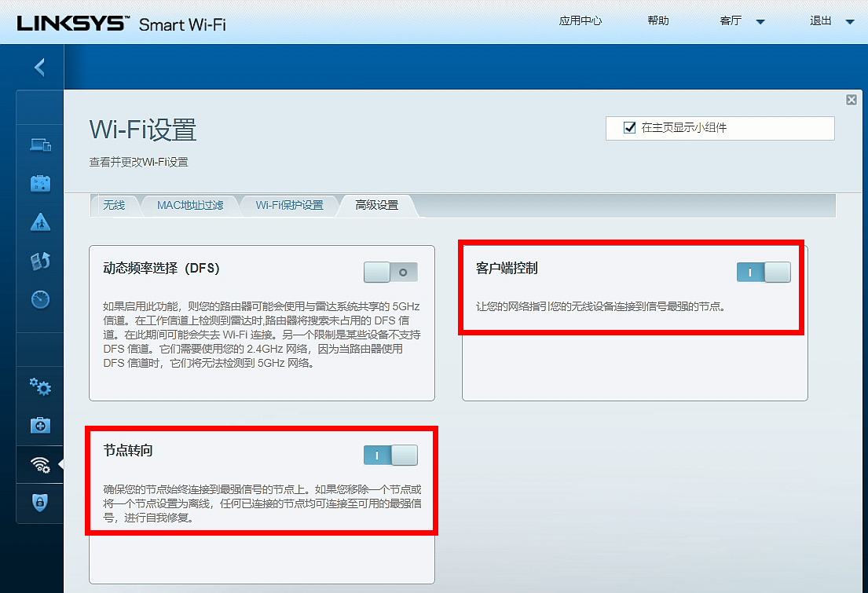The height and width of the screenshot is (593, 868).
Task: Open the Connectivity settings gears icon
Action: pyautogui.click(x=40, y=386)
